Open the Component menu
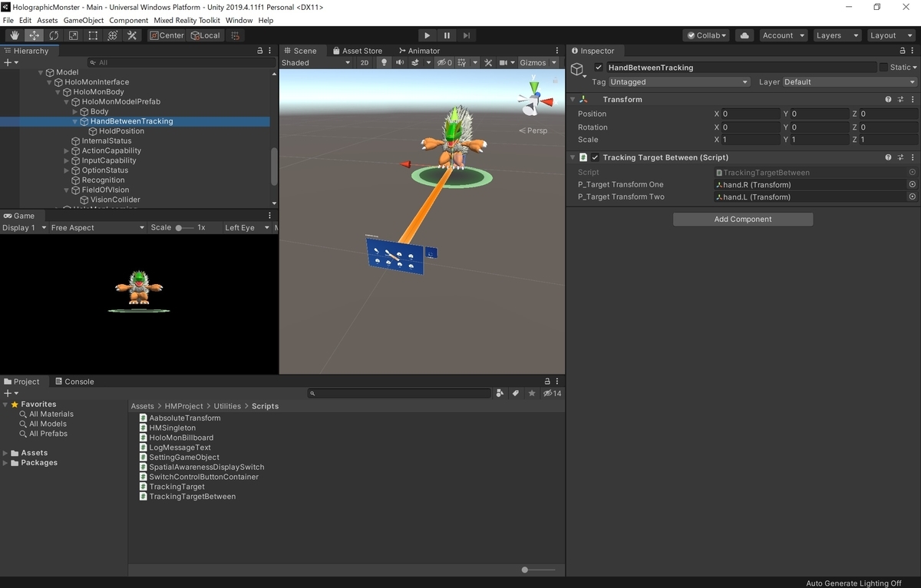 click(x=129, y=20)
